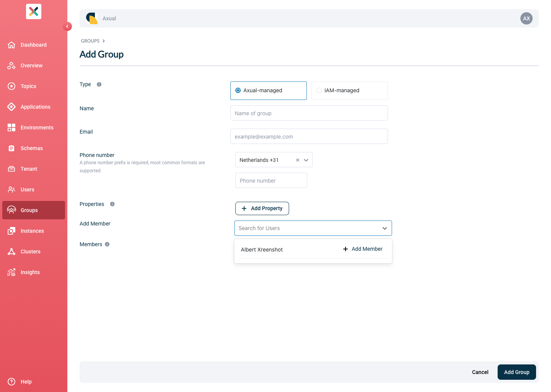Click the Tenant briefcase icon
551x392 pixels.
[11, 169]
